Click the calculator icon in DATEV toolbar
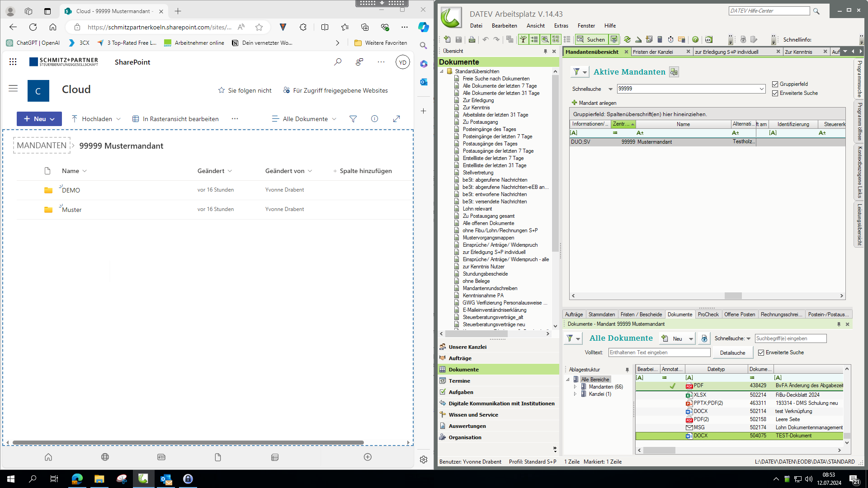This screenshot has width=868, height=488. tap(660, 39)
